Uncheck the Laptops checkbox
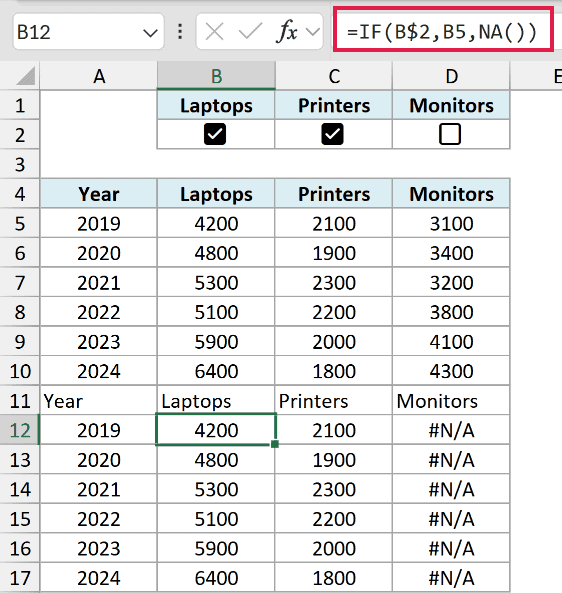The image size is (562, 593). tap(215, 134)
